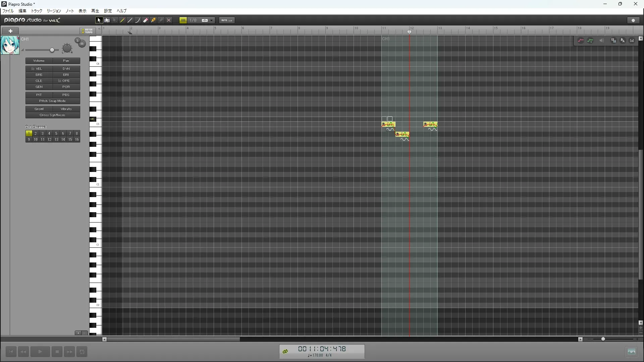The width and height of the screenshot is (644, 362).
Task: Toggle METER TEMPO track display
Action: pos(87,31)
